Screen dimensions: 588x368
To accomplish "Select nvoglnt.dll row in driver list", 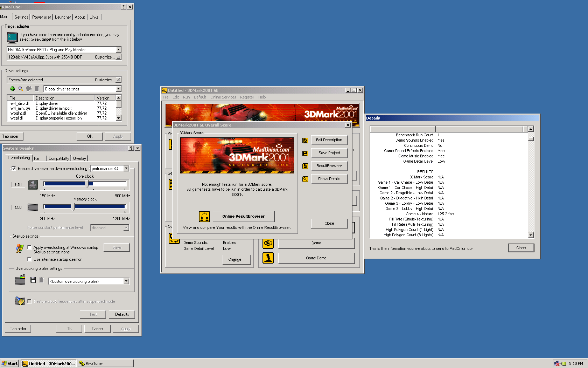I will coord(61,114).
